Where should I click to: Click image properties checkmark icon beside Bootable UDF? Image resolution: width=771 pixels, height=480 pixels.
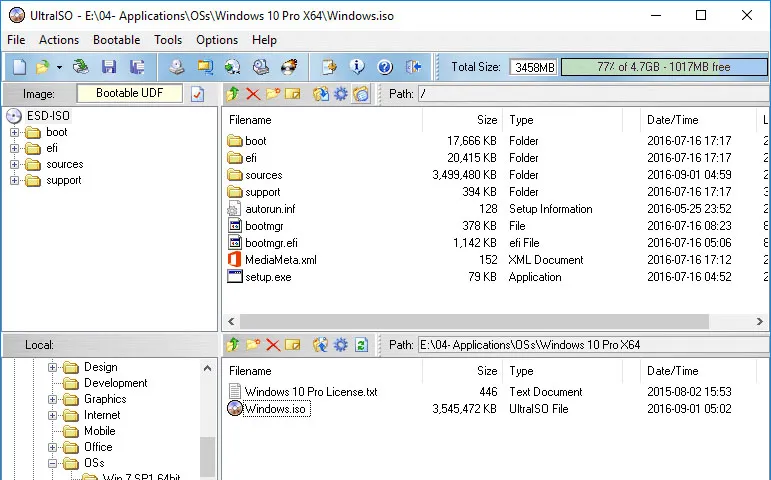197,93
